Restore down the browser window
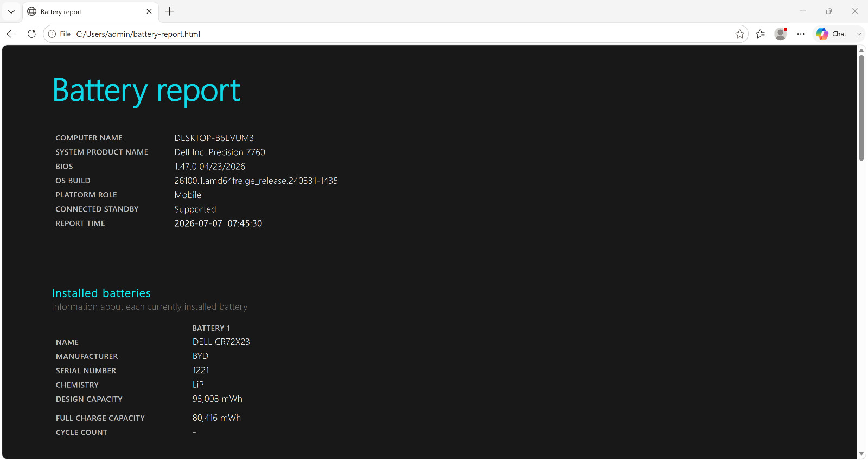The height and width of the screenshot is (461, 868). coord(829,11)
